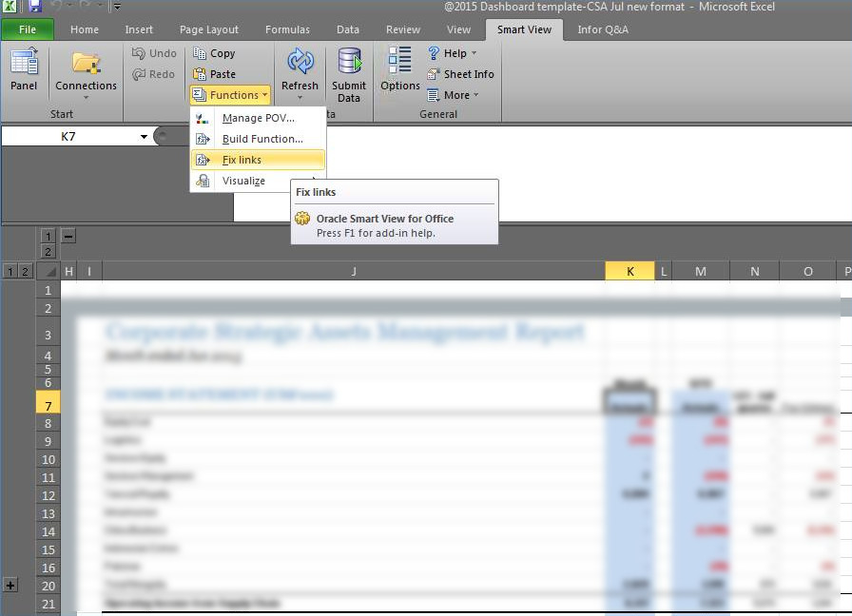Open the File tab
This screenshot has width=852, height=616.
click(x=28, y=29)
